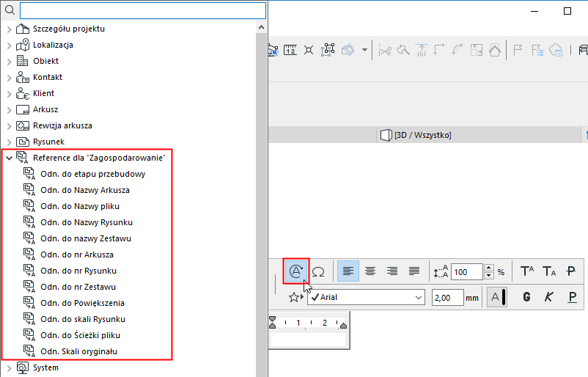This screenshot has width=588, height=377.
Task: Click the Obiekt building icon
Action: (23, 61)
